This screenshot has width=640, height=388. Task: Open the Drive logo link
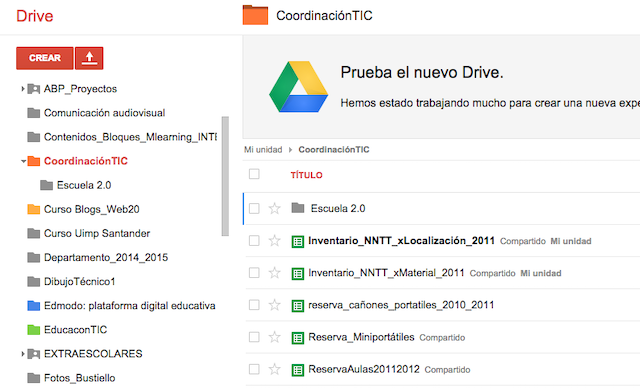[x=35, y=16]
